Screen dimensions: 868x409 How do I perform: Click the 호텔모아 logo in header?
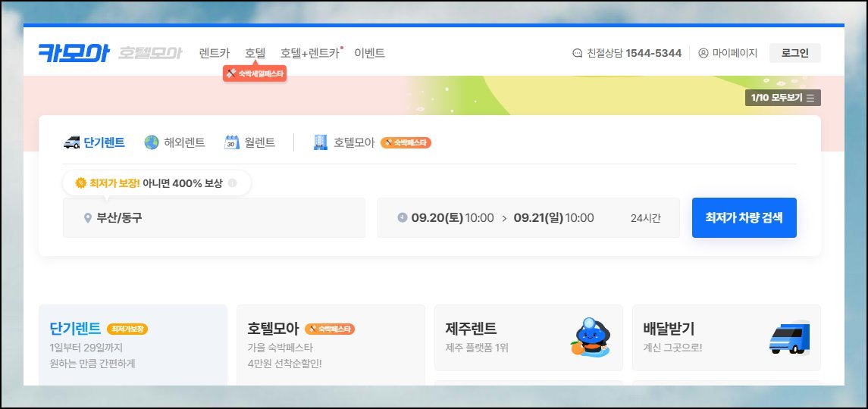click(x=150, y=53)
